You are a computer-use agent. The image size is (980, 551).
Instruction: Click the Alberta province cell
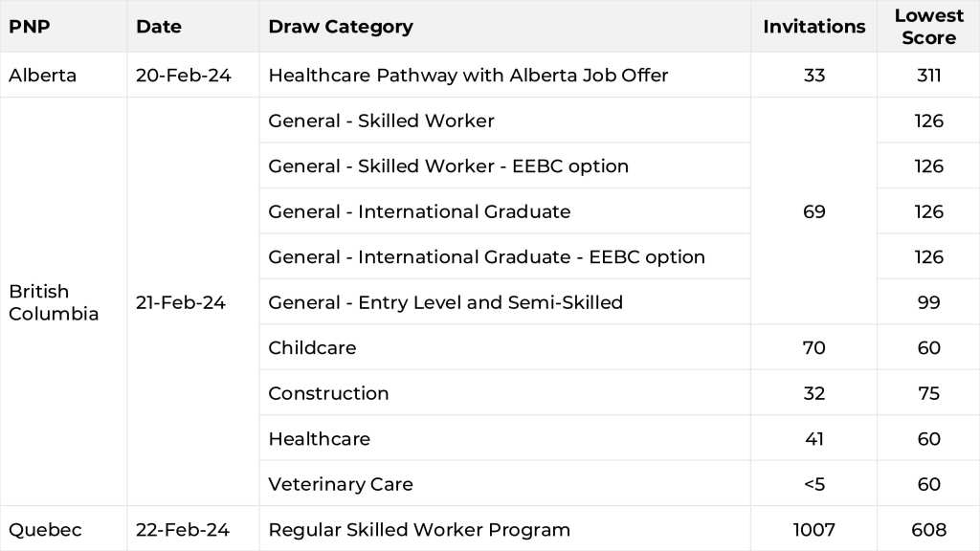tap(42, 75)
